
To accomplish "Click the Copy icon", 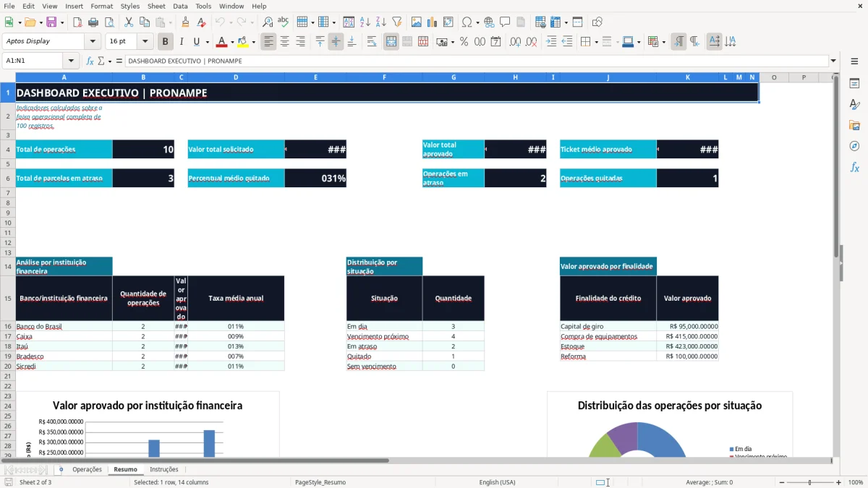I will pos(144,22).
